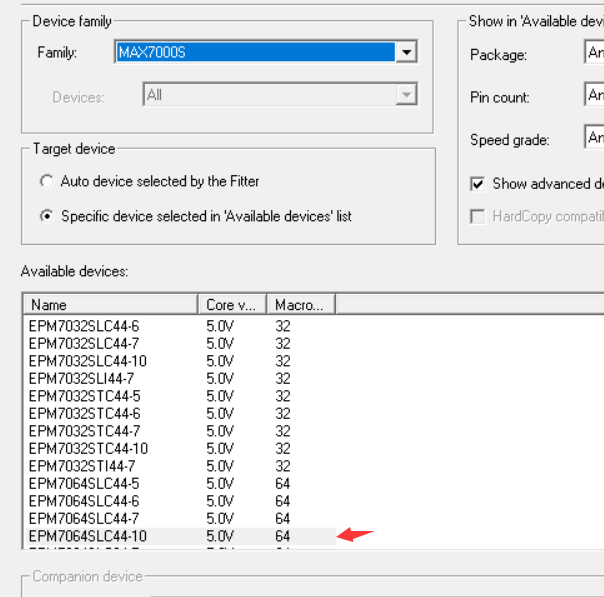Select device EPM7032SLC44-7
This screenshot has width=604, height=597.
tap(84, 344)
